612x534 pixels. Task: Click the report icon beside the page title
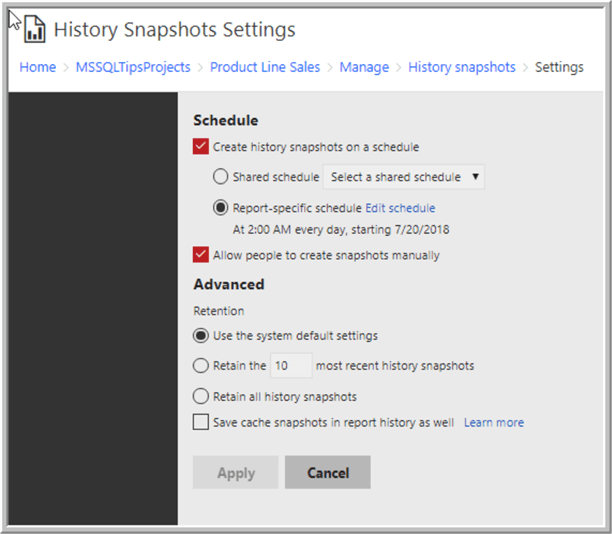(x=35, y=29)
